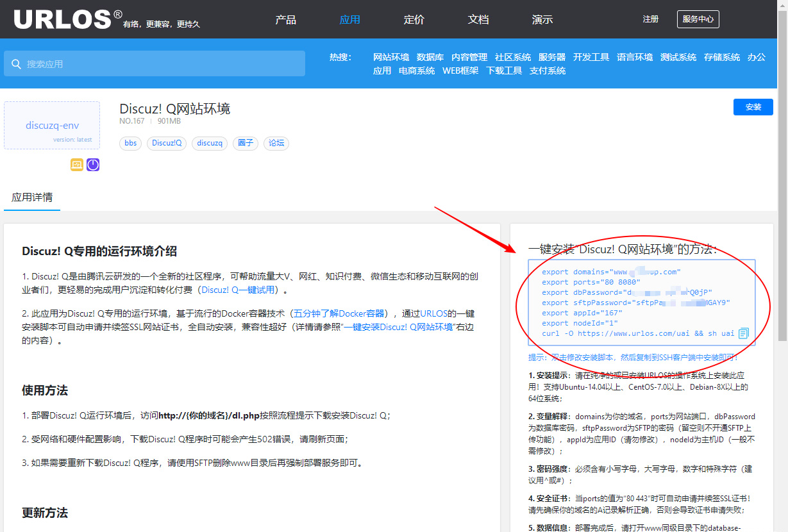Click the Discuz! Q网站环境 title
788x532 pixels.
[174, 108]
